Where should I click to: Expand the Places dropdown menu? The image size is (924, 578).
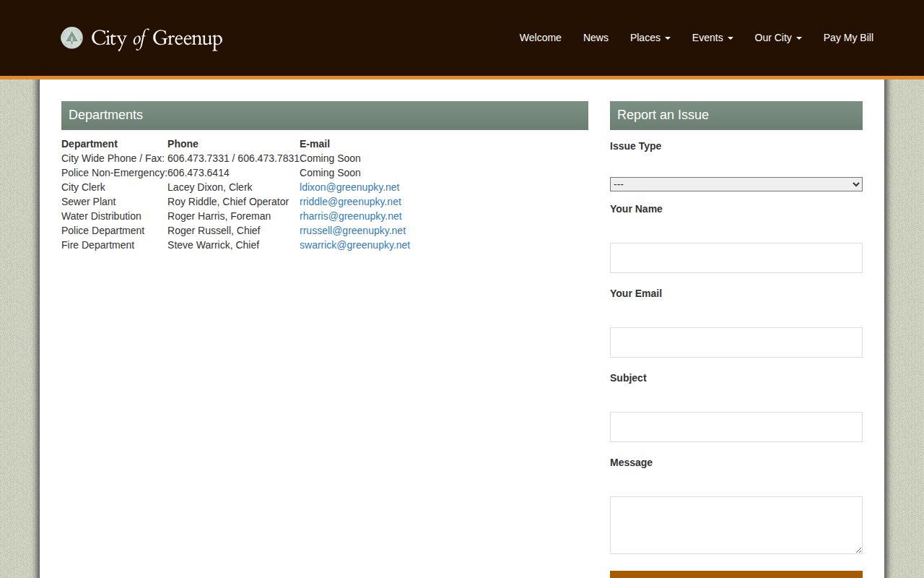click(650, 38)
